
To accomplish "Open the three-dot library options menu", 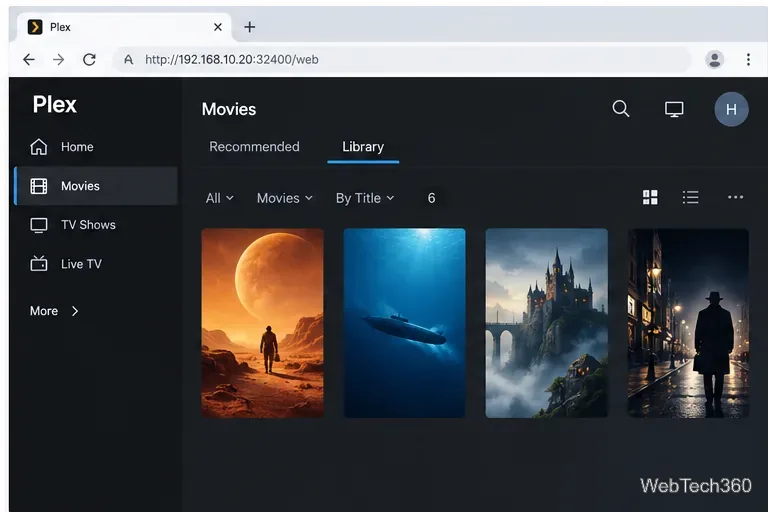I will pyautogui.click(x=735, y=197).
